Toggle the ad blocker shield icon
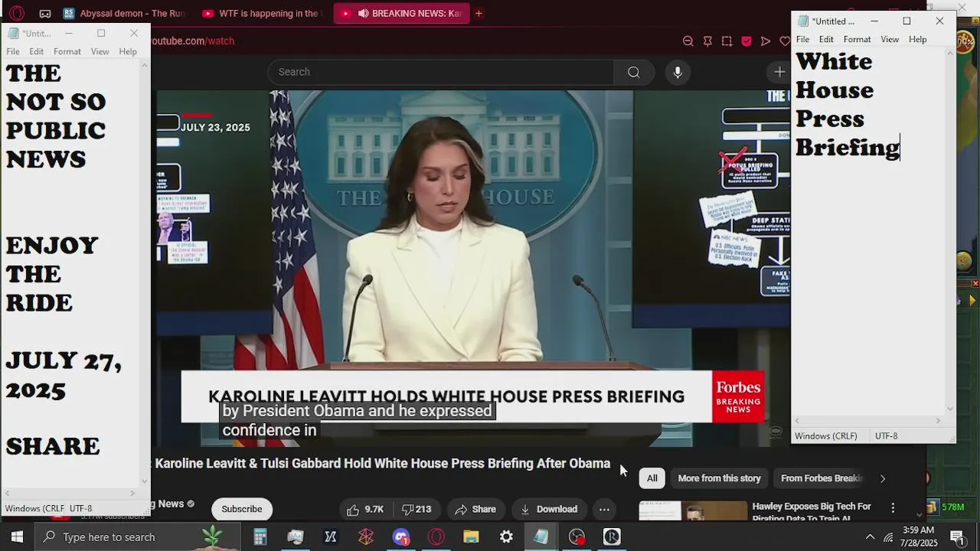Viewport: 980px width, 551px height. (x=746, y=41)
